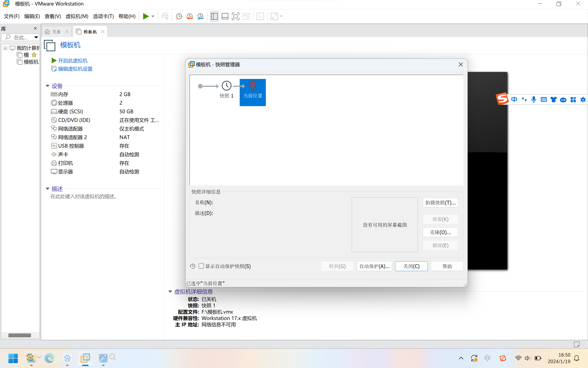Open the power options dropdown arrow
Screen dimensions: 588x368
153,16
